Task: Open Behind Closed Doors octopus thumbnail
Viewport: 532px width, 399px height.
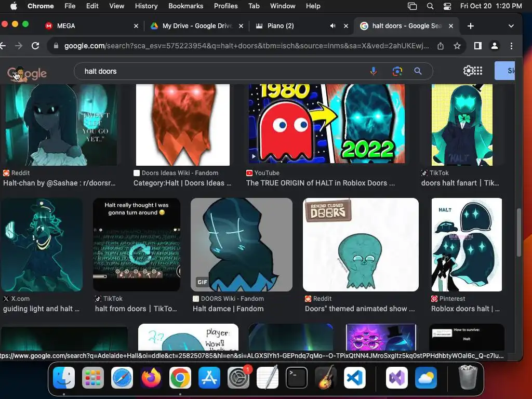Action: click(361, 245)
